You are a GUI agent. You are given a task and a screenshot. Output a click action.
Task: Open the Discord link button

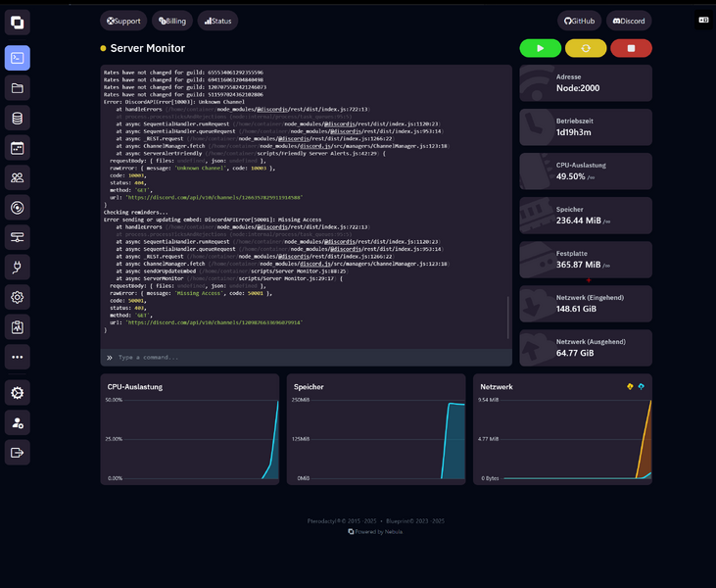tap(629, 21)
